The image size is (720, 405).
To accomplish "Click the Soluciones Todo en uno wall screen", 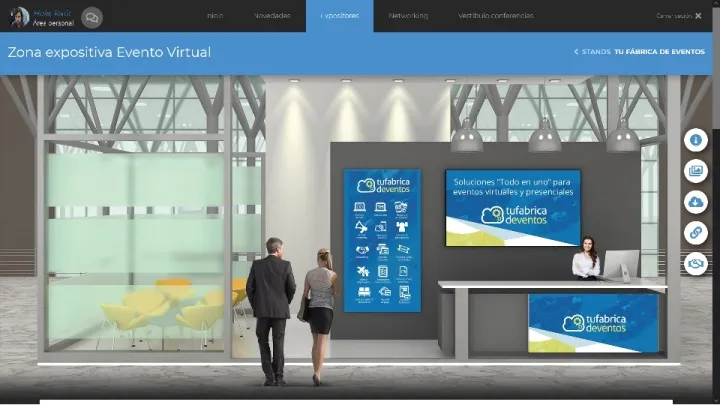I will (513, 208).
